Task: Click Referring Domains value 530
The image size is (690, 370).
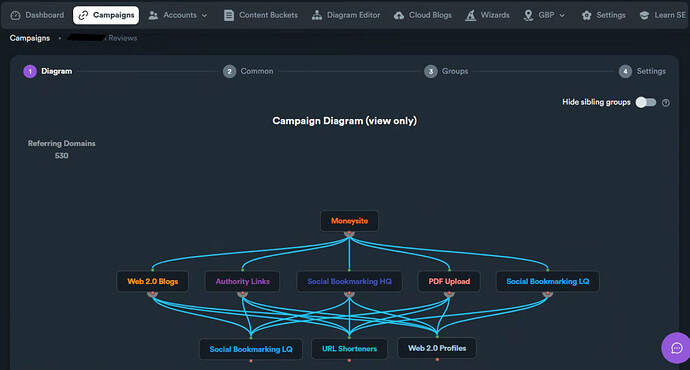Action: tap(62, 156)
